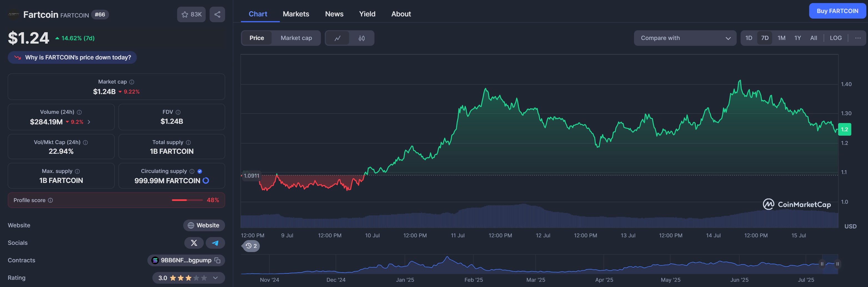Open Circulating supply info icon

coord(192,172)
